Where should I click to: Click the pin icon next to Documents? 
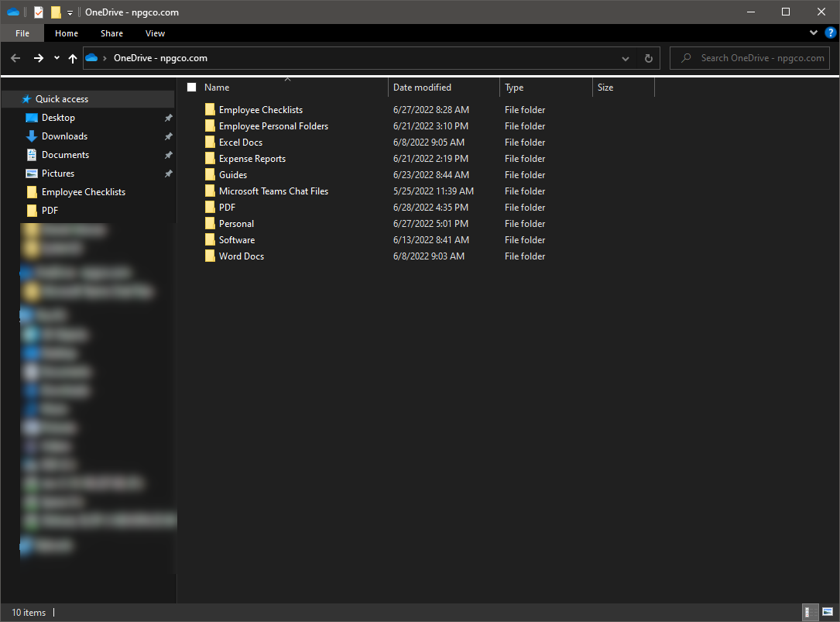pos(168,155)
